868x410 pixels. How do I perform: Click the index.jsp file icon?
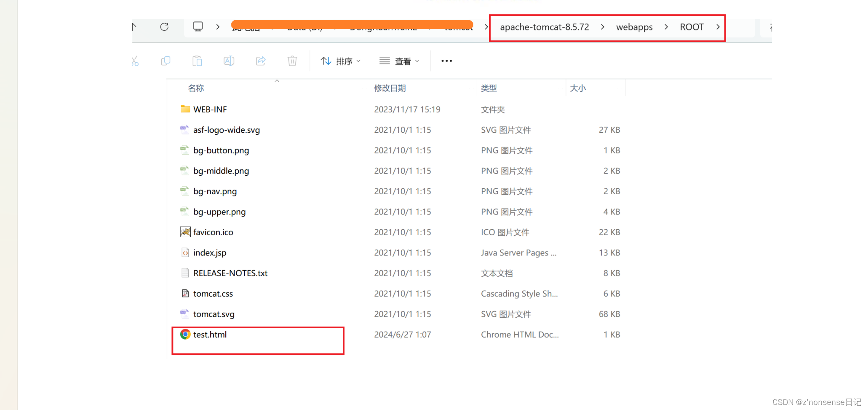[185, 252]
